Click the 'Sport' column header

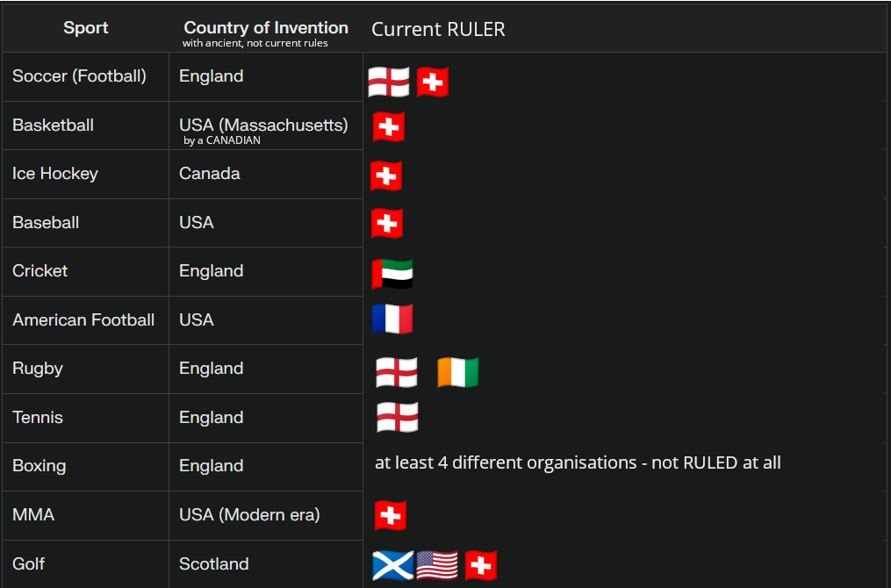(x=86, y=28)
